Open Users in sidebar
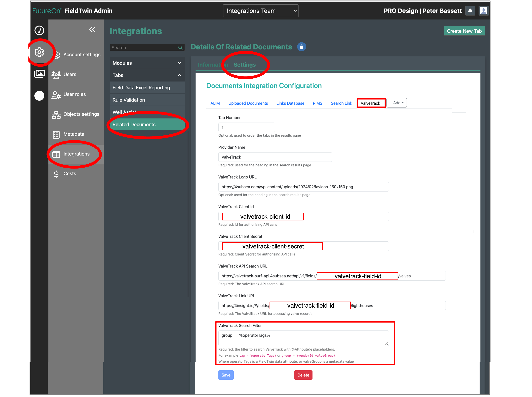The height and width of the screenshot is (397, 532). [70, 75]
